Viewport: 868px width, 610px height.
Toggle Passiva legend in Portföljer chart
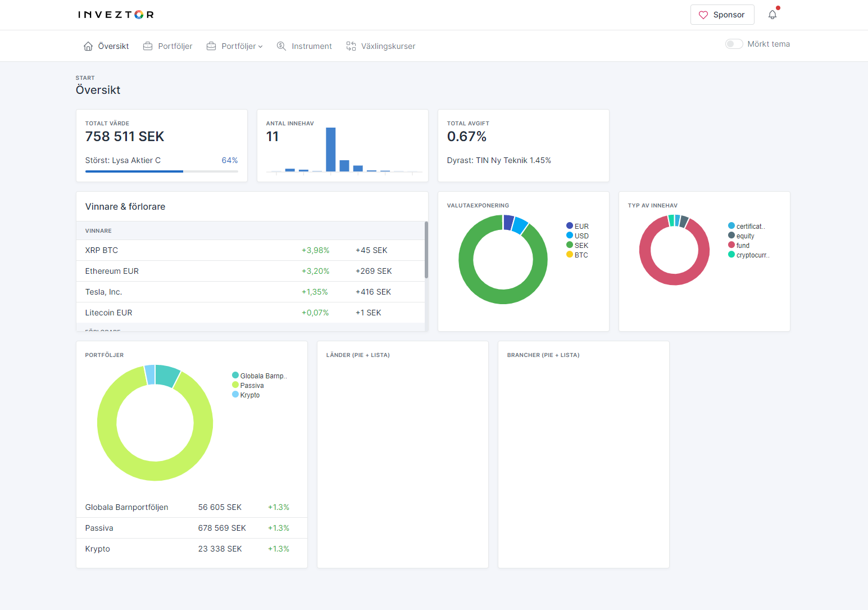tap(248, 385)
